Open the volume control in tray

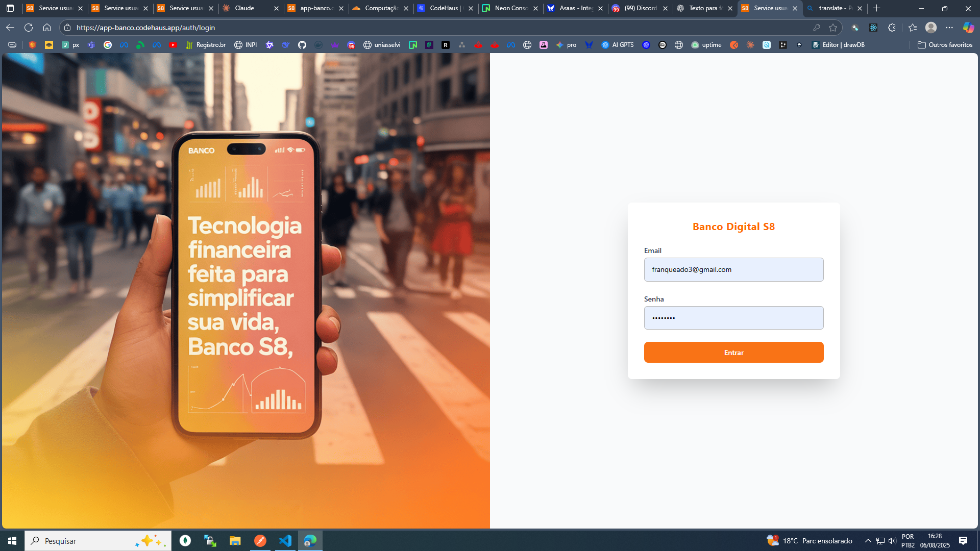892,541
